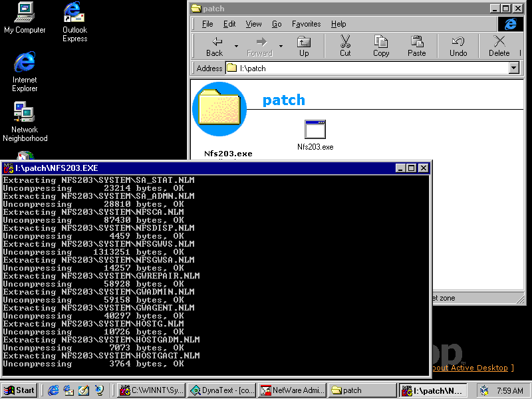Click the blue patch folder heading
Screen dimensions: 532x399
[284, 100]
